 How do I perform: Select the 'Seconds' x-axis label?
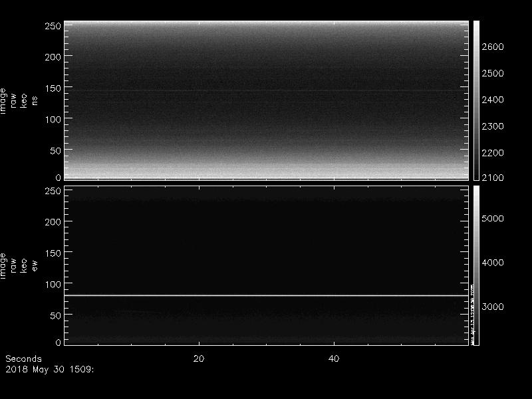pyautogui.click(x=23, y=358)
